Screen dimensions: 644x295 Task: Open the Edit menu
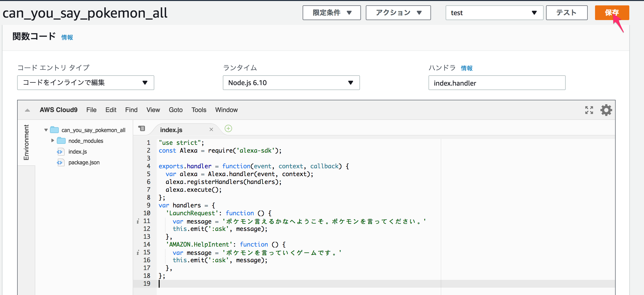[x=111, y=110]
